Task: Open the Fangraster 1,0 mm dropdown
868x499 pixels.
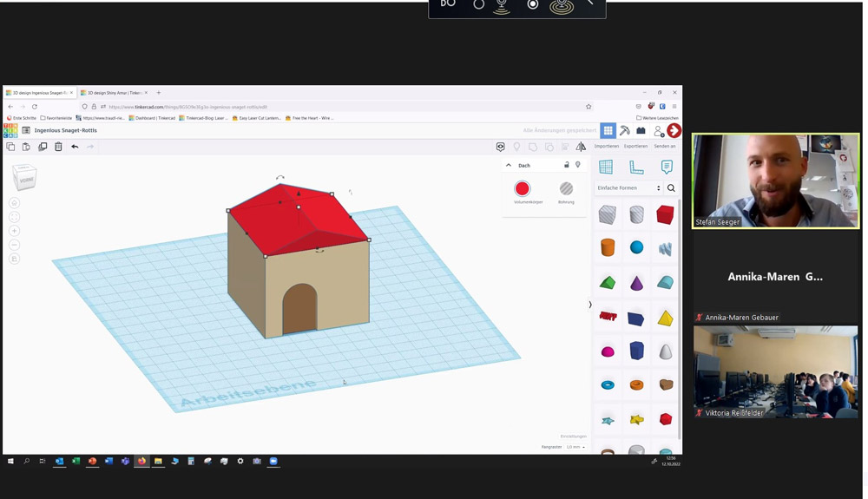Action: click(x=576, y=447)
